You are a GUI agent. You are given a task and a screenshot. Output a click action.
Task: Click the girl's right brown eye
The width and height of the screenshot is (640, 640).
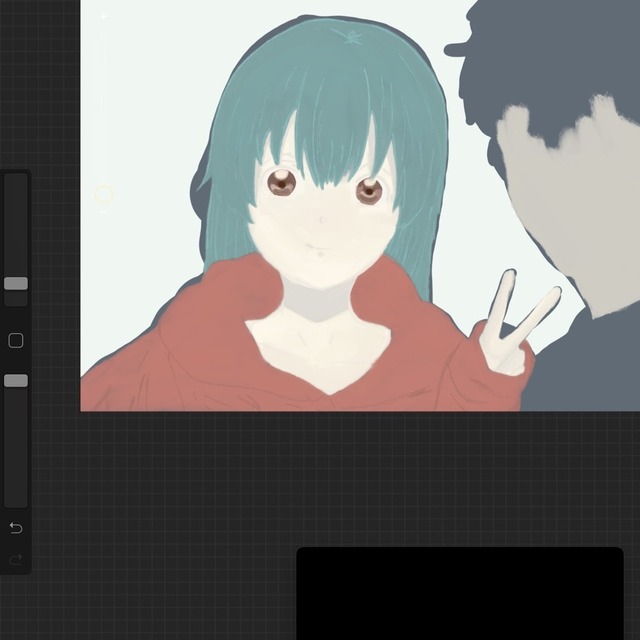(369, 190)
